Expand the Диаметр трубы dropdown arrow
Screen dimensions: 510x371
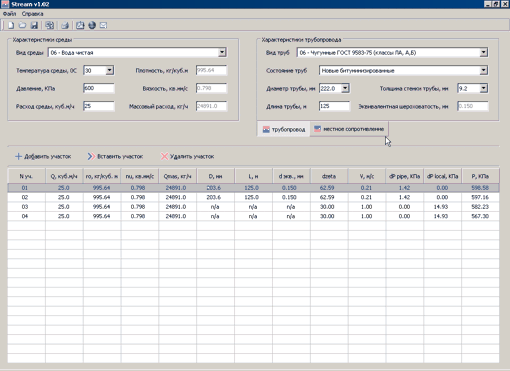tap(345, 88)
